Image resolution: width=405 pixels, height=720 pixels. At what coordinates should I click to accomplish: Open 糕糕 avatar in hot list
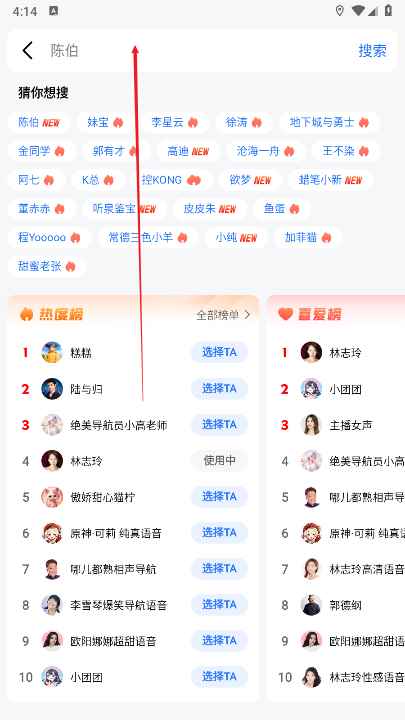tap(52, 353)
